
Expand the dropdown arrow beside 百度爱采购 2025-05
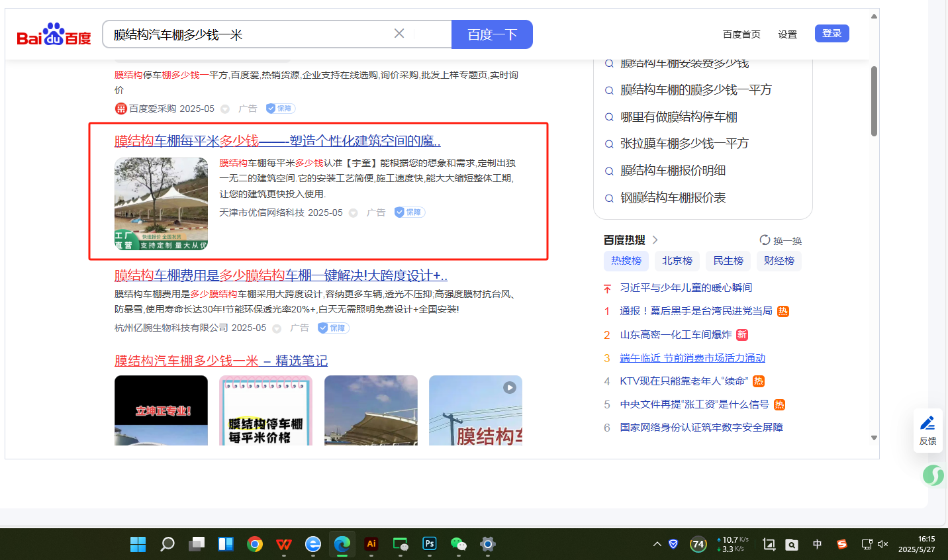pos(225,109)
